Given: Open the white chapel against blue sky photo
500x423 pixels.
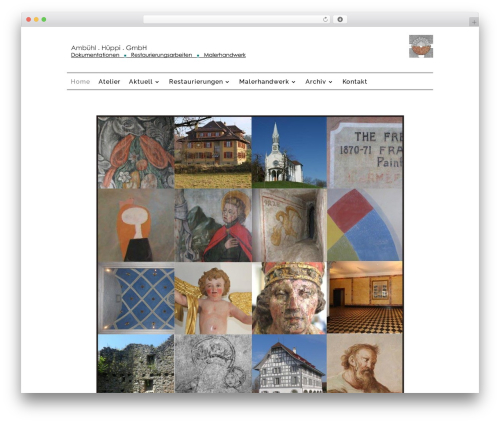Looking at the screenshot, I should 289,153.
